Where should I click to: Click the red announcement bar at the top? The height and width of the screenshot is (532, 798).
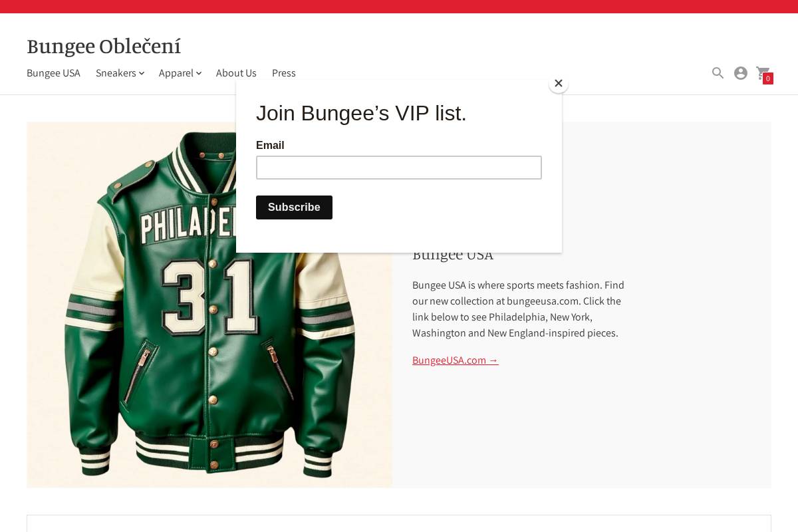click(399, 6)
